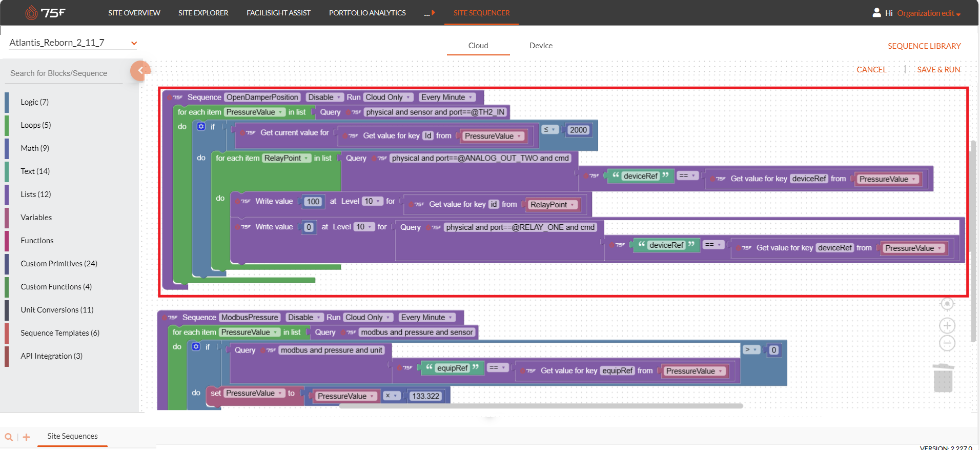980x450 pixels.
Task: Open the Sequence Library
Action: pos(924,46)
